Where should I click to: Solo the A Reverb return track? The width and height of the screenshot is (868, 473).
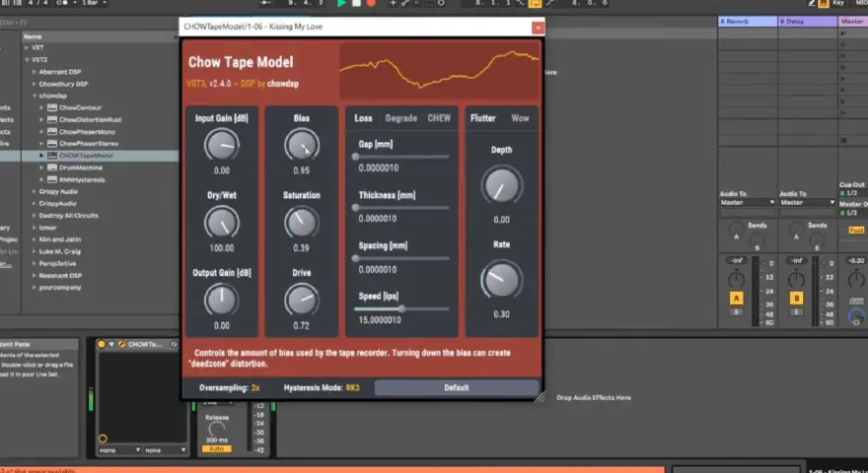[x=736, y=312]
